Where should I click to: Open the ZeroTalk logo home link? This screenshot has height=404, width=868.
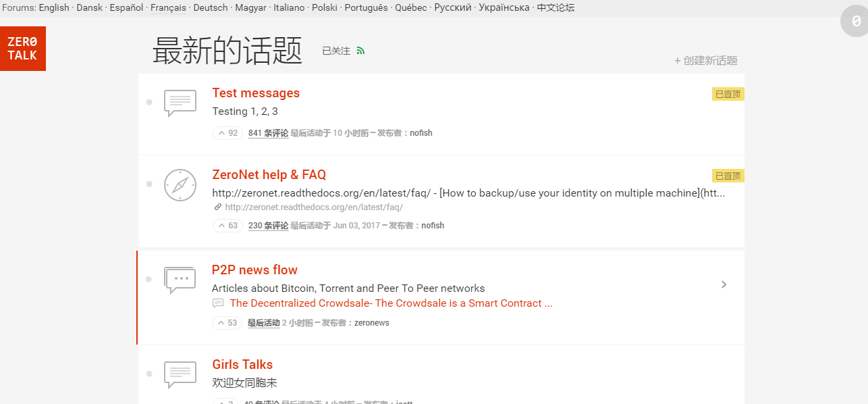23,49
